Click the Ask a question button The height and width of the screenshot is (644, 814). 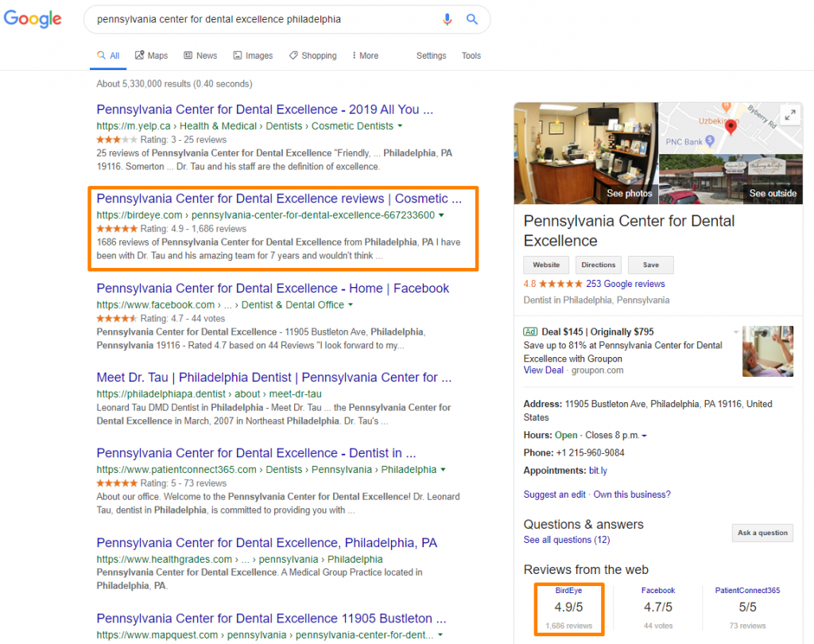tap(762, 533)
